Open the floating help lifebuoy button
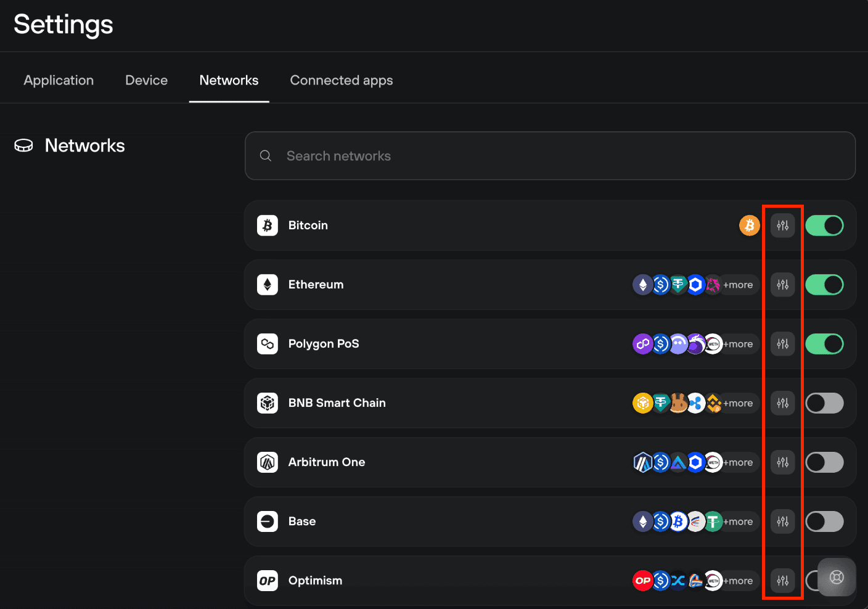The height and width of the screenshot is (609, 868). coord(837,577)
